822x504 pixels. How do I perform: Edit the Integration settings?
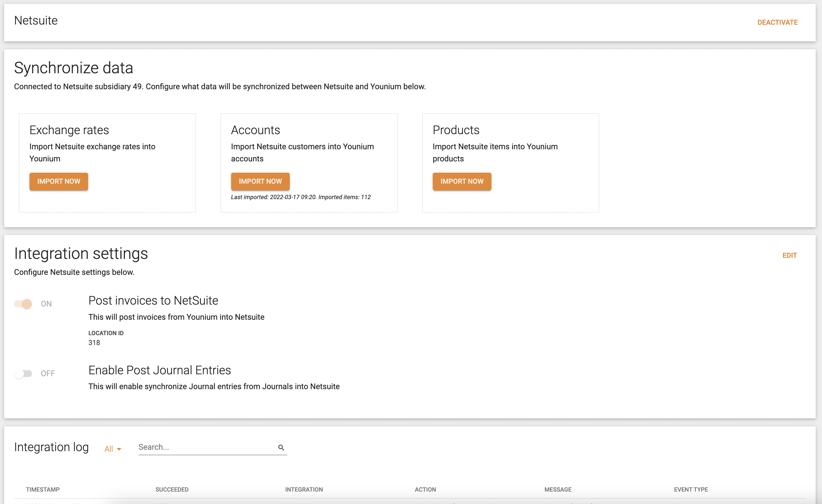(789, 255)
